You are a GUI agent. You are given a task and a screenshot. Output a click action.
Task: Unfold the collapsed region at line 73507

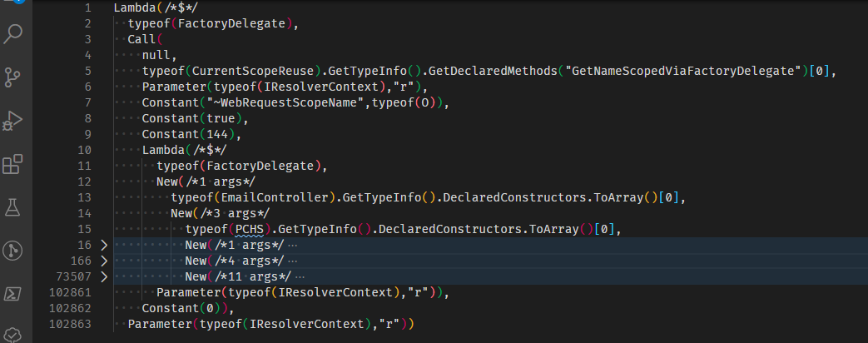pyautogui.click(x=104, y=276)
